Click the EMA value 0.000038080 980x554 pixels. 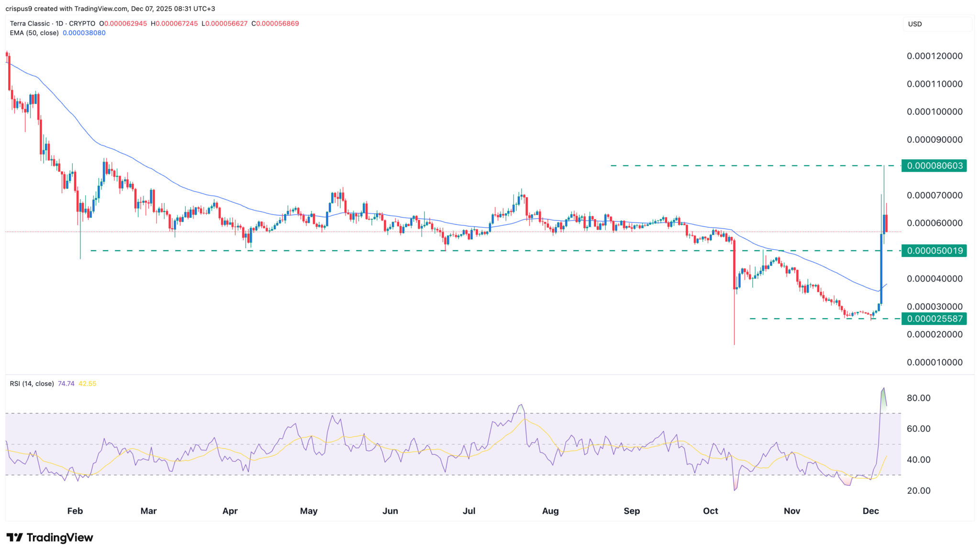84,33
